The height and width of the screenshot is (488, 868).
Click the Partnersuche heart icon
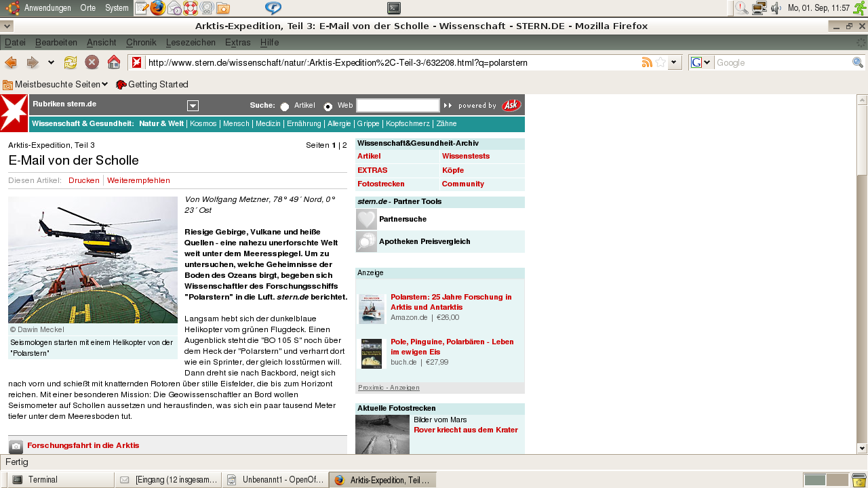pyautogui.click(x=366, y=220)
